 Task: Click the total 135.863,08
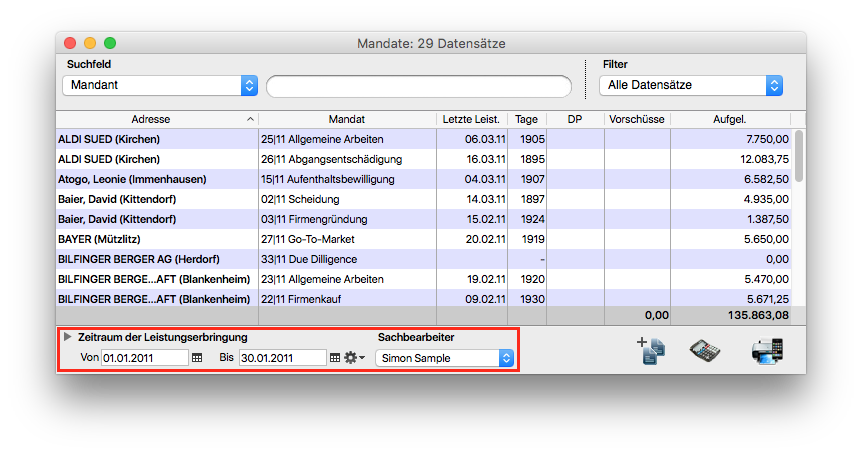(759, 315)
